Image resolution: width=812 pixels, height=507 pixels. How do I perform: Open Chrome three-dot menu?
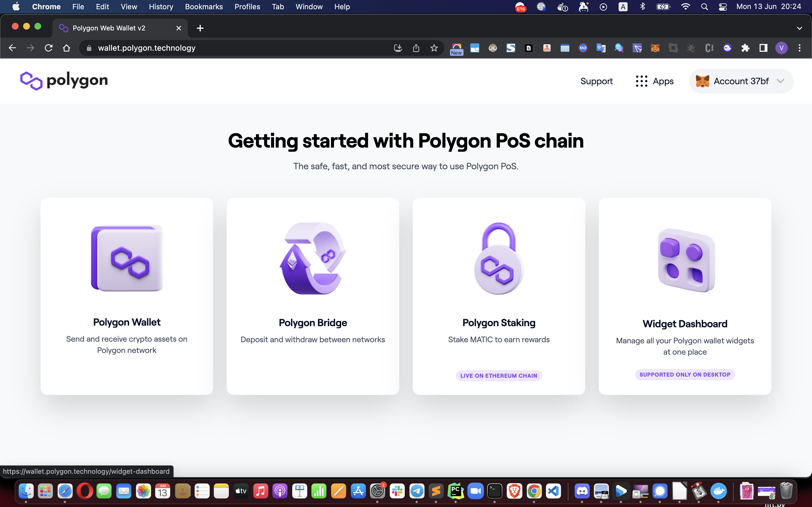click(800, 48)
